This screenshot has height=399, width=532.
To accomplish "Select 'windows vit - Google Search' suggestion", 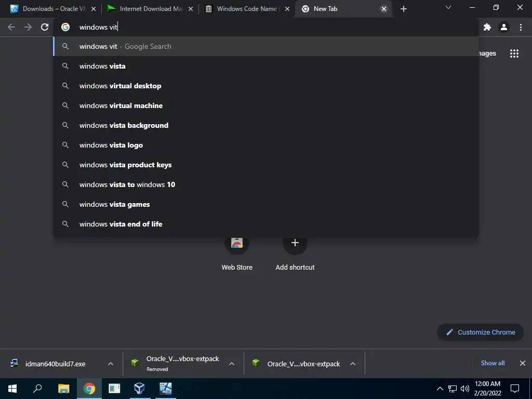I will click(265, 46).
